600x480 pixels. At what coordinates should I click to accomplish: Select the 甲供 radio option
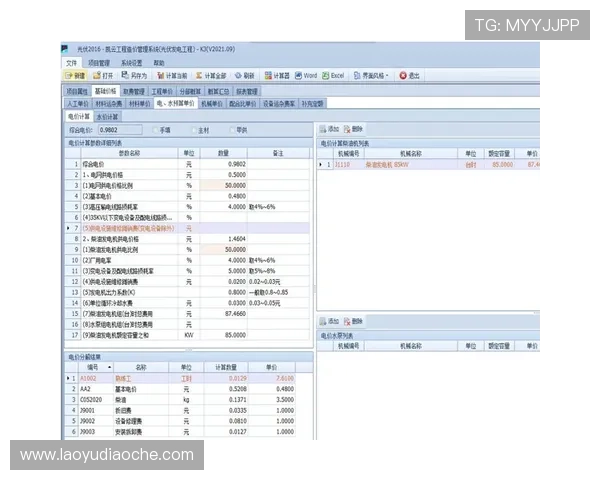[238, 130]
